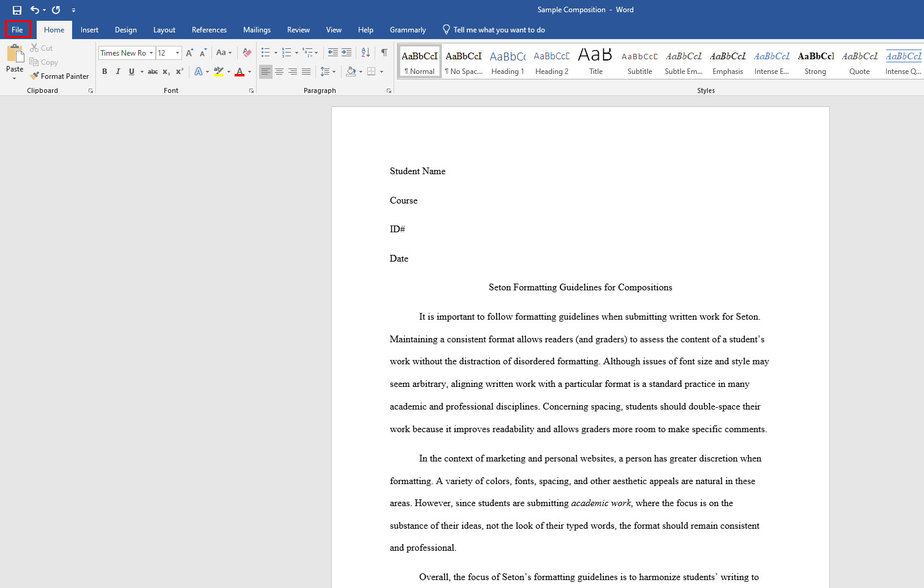Select the subscript icon
This screenshot has height=588, width=924.
pos(166,72)
